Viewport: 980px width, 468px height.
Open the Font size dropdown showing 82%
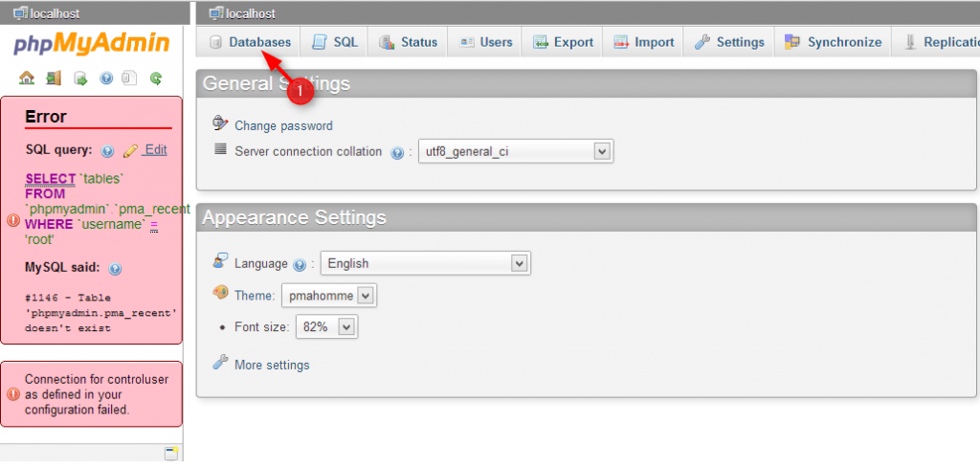pyautogui.click(x=327, y=326)
